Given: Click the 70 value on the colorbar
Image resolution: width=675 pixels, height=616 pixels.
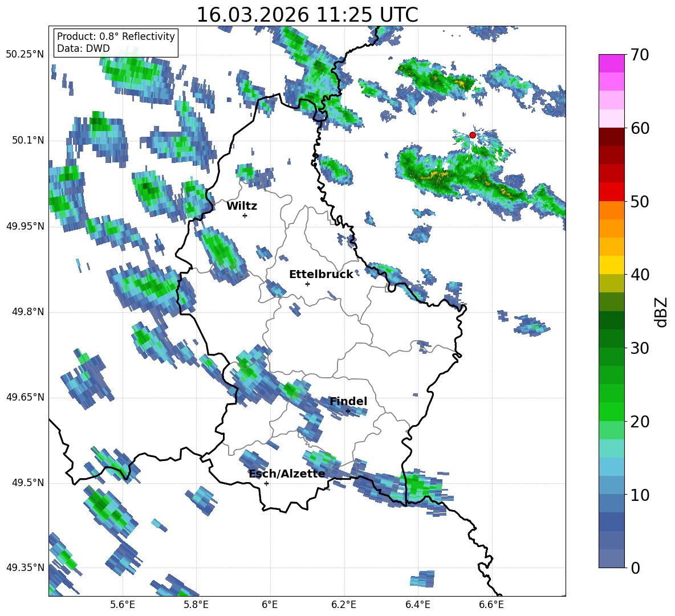Looking at the screenshot, I should [x=640, y=55].
